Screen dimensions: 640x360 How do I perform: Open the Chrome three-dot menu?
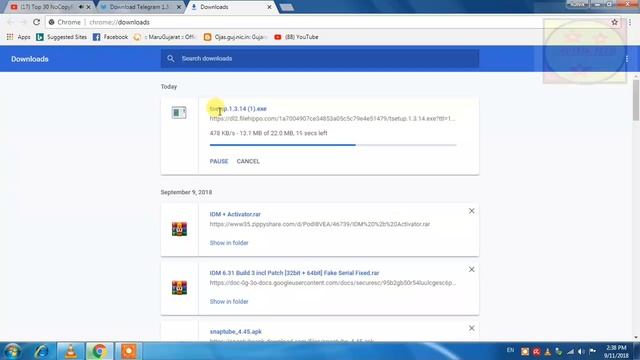[630, 22]
